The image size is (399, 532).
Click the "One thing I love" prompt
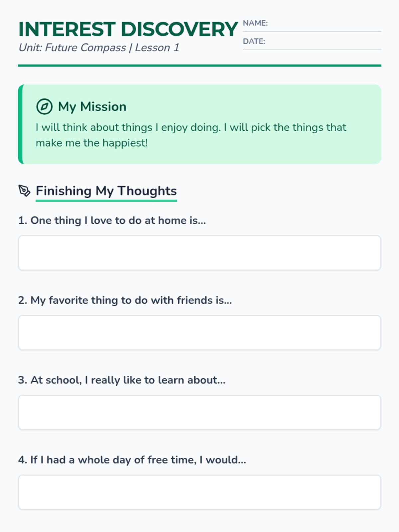tap(112, 220)
